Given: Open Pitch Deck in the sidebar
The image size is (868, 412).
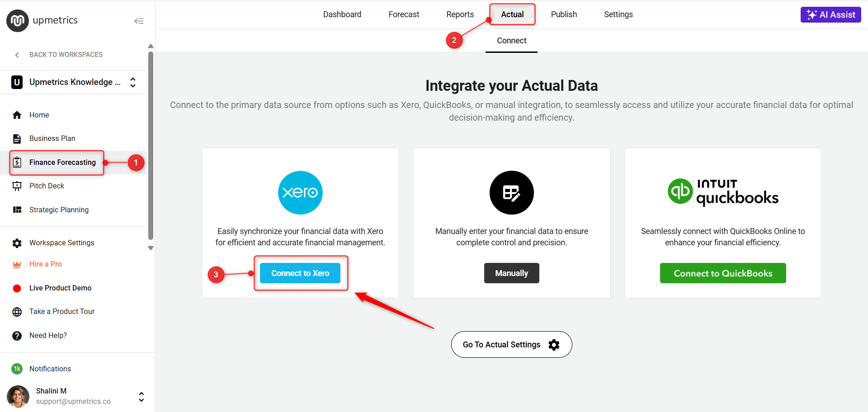Looking at the screenshot, I should (x=47, y=186).
